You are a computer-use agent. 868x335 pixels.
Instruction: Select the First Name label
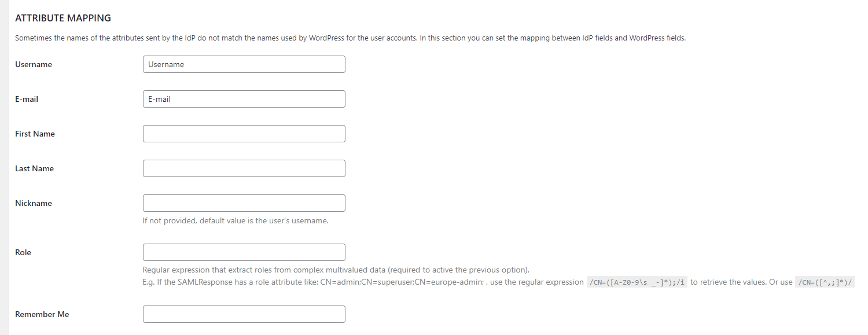coord(35,134)
